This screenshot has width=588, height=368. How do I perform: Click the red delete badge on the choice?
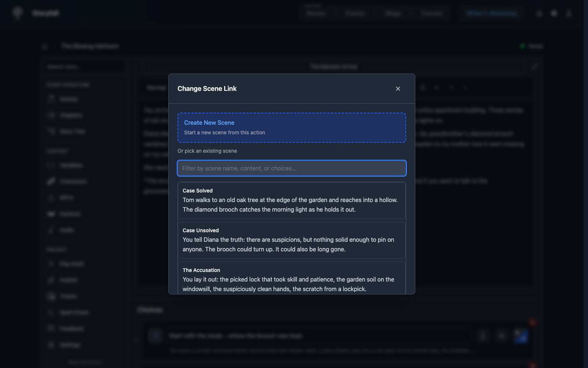(533, 322)
